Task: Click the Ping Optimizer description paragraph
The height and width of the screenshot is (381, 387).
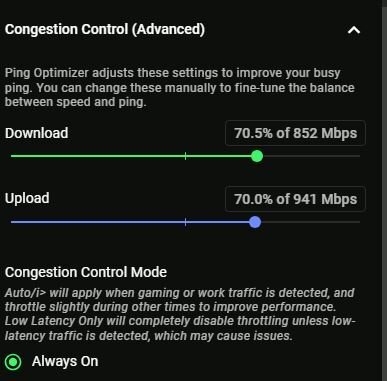Action: click(179, 87)
